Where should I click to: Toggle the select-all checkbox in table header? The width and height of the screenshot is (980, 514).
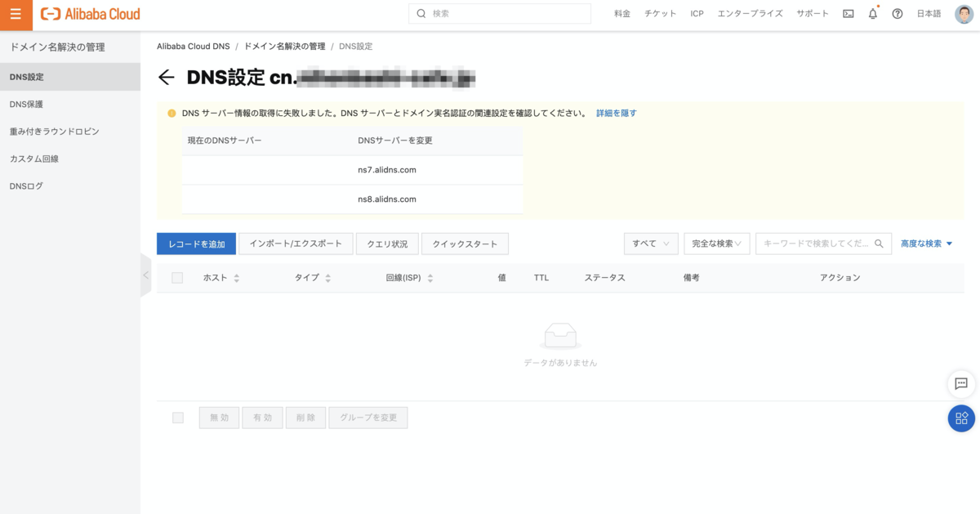177,278
